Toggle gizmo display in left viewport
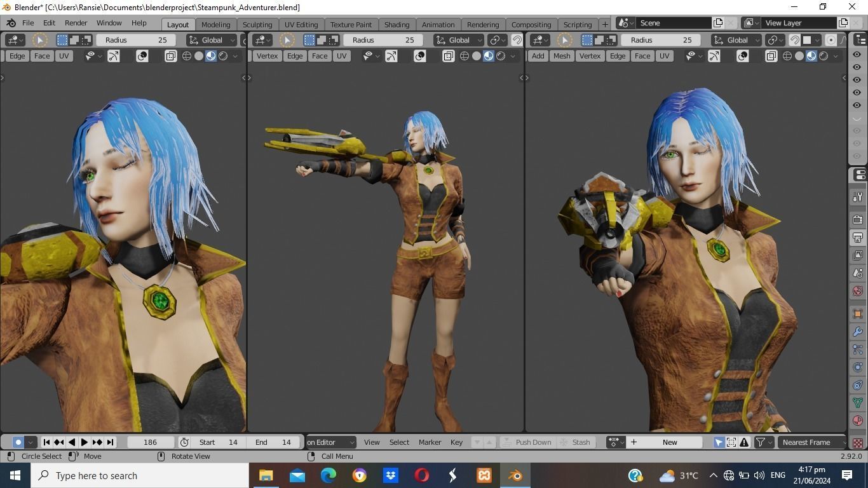This screenshot has height=488, width=868. click(113, 56)
